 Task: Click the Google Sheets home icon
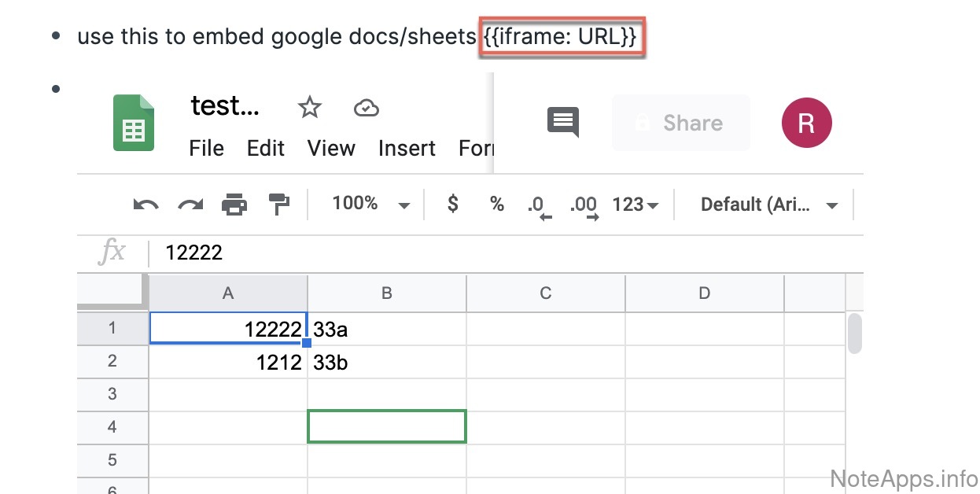click(x=134, y=123)
